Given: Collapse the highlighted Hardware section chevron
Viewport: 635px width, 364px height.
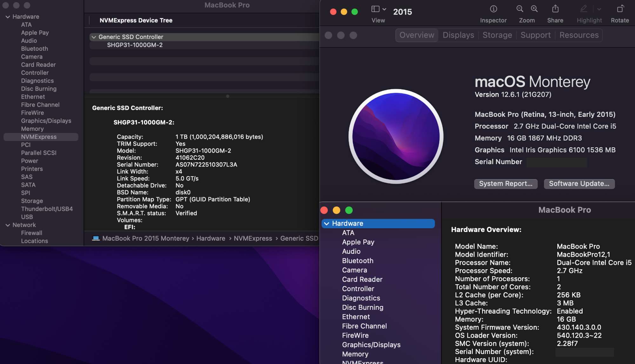Looking at the screenshot, I should [326, 224].
